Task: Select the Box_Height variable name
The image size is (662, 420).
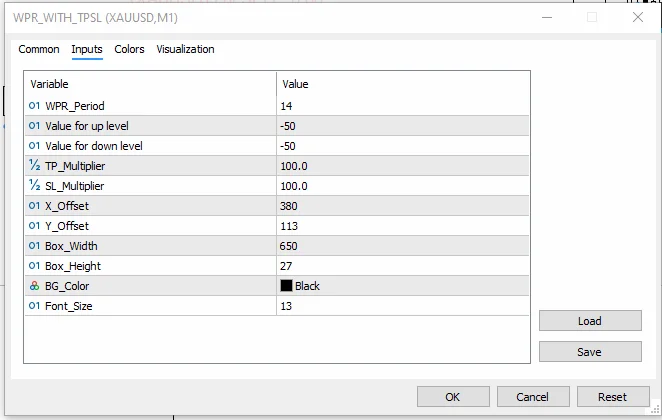Action: pos(73,266)
